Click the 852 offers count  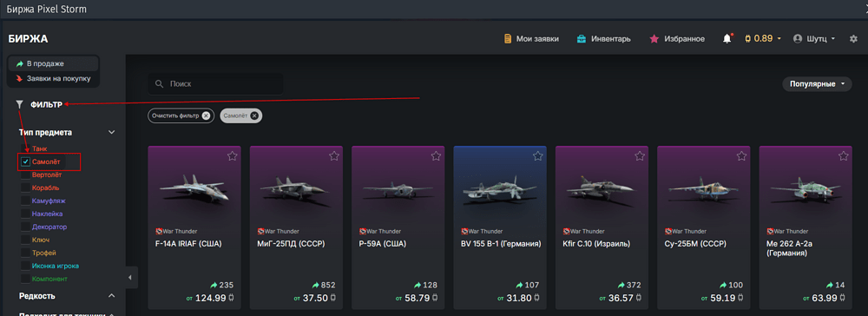coord(324,285)
